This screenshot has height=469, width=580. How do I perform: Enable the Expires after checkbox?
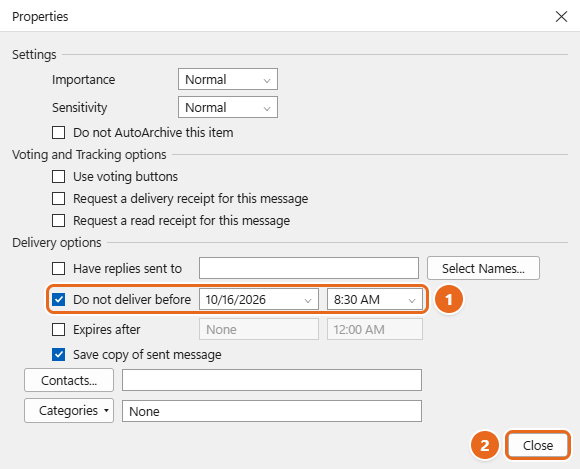point(58,329)
